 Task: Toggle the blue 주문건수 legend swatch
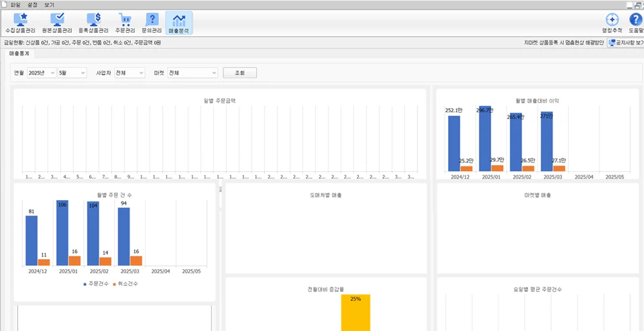click(x=83, y=284)
